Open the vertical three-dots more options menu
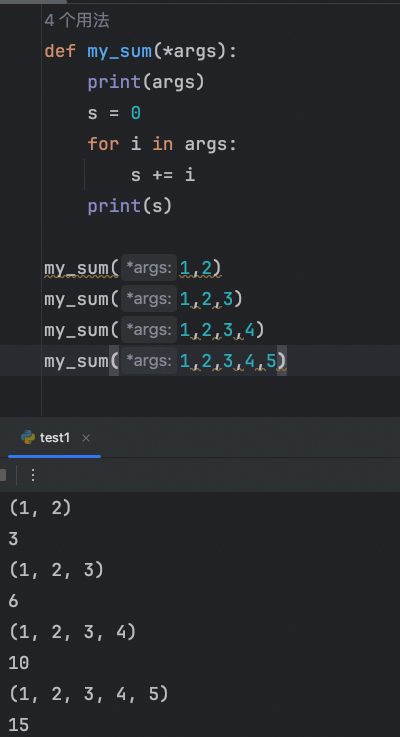 coord(33,475)
